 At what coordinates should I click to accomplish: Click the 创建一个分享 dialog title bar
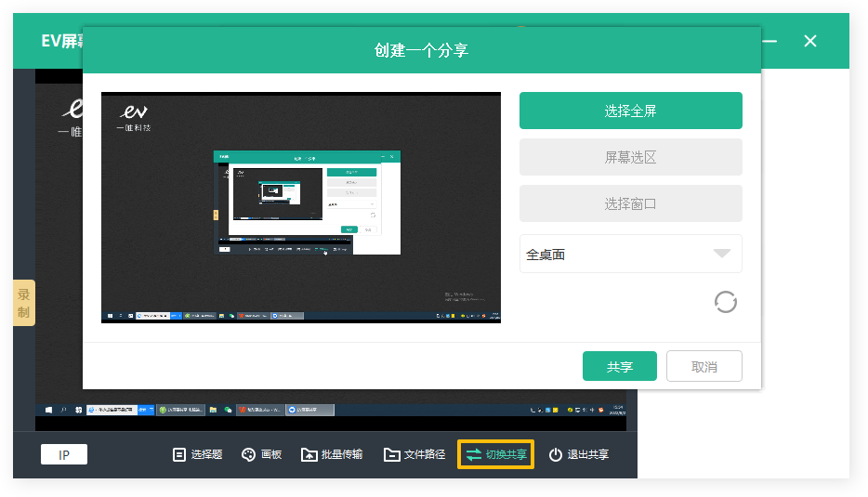[421, 50]
